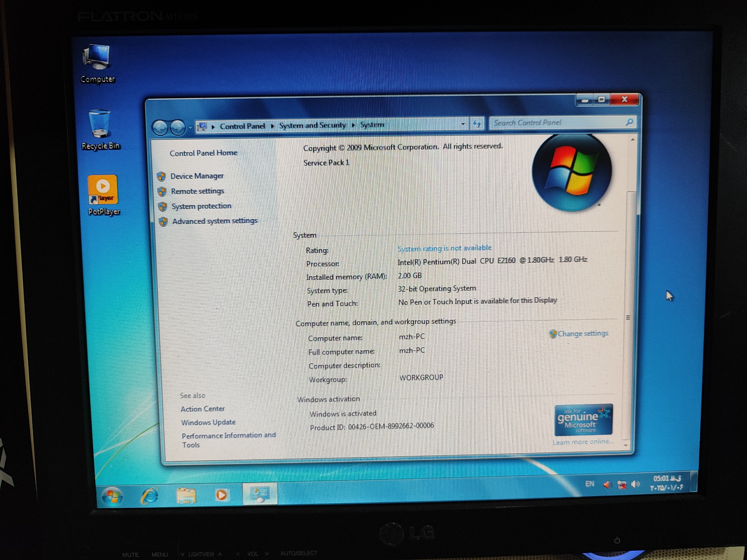747x560 pixels.
Task: Open Action Center link
Action: (x=203, y=409)
